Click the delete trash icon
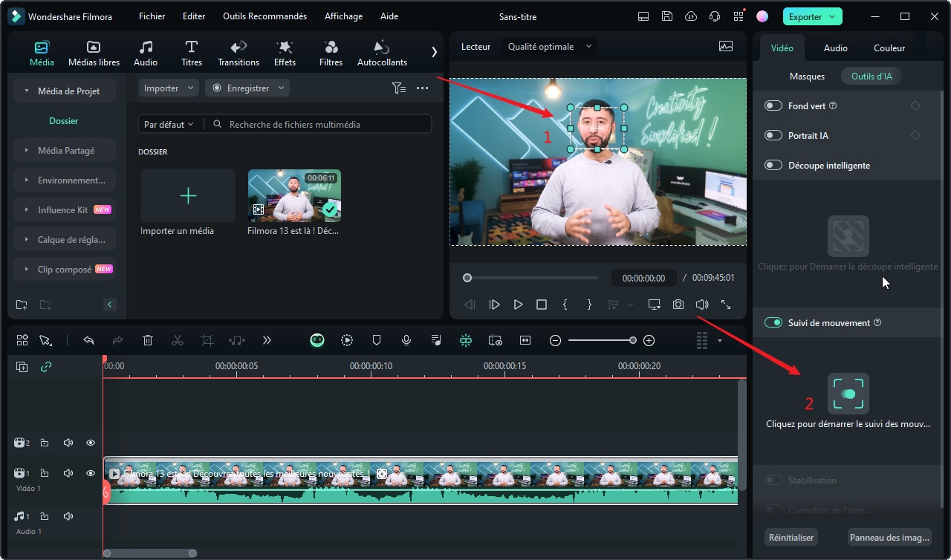951x560 pixels. 148,340
